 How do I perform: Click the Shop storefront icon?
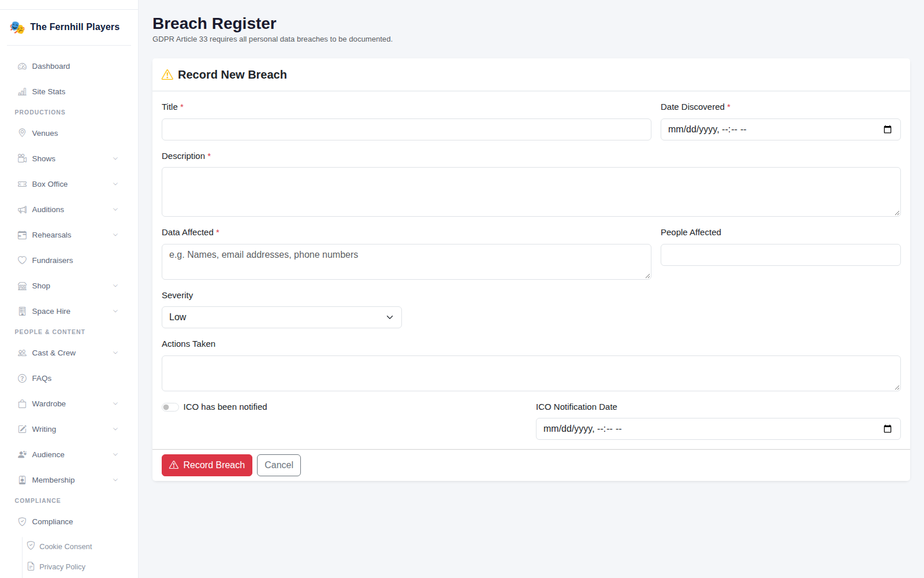coord(22,286)
